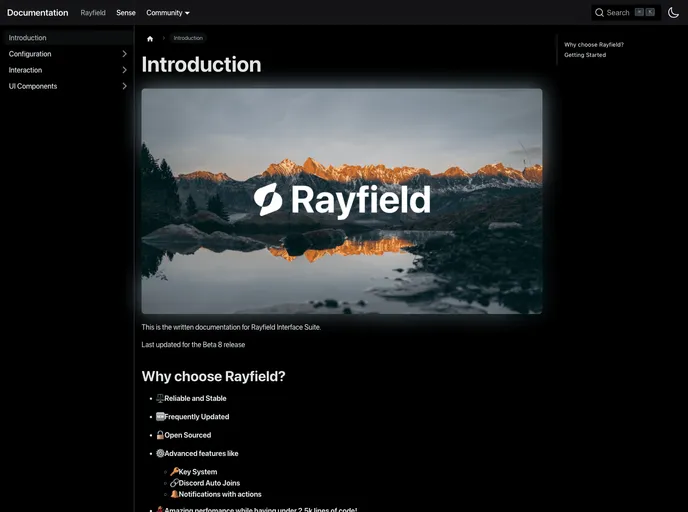Screen dimensions: 688x512
Task: Click the Open Sourced bullet
Action: coord(187,435)
